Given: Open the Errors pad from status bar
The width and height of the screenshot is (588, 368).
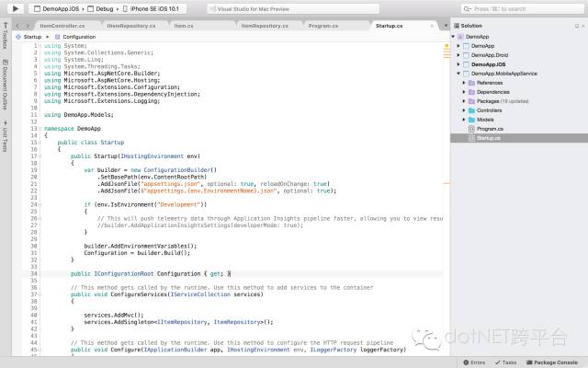Looking at the screenshot, I should (474, 362).
